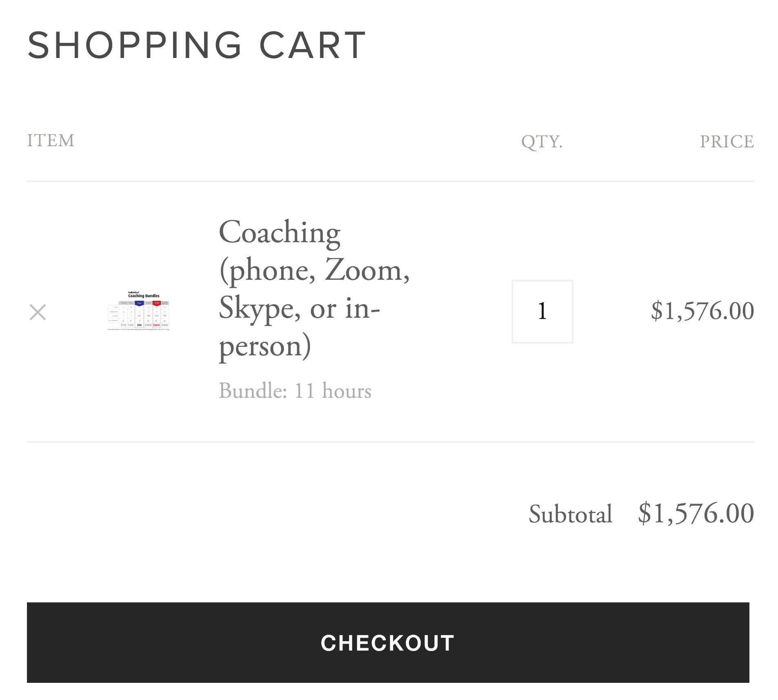This screenshot has width=778, height=700.
Task: Click the subtotal amount $1,576.00
Action: (x=696, y=513)
